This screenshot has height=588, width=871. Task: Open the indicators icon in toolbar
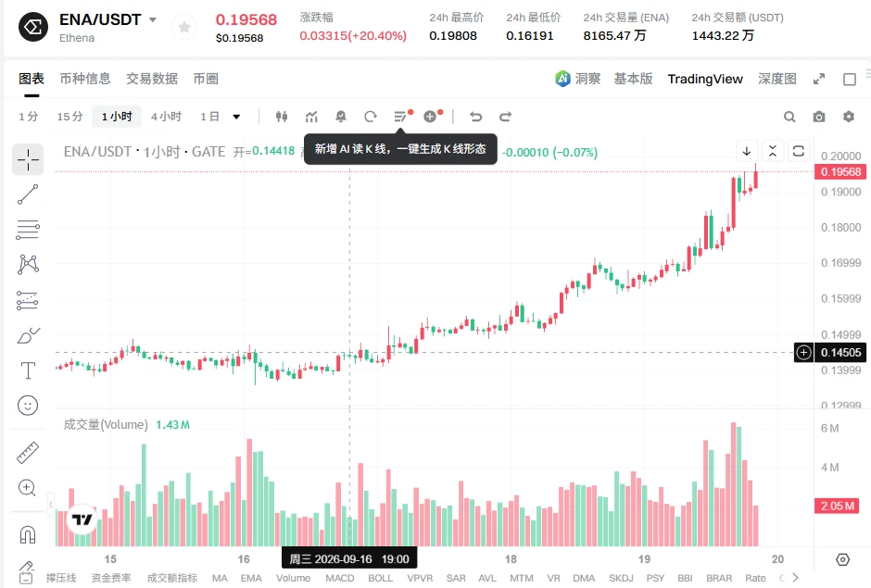coord(311,117)
